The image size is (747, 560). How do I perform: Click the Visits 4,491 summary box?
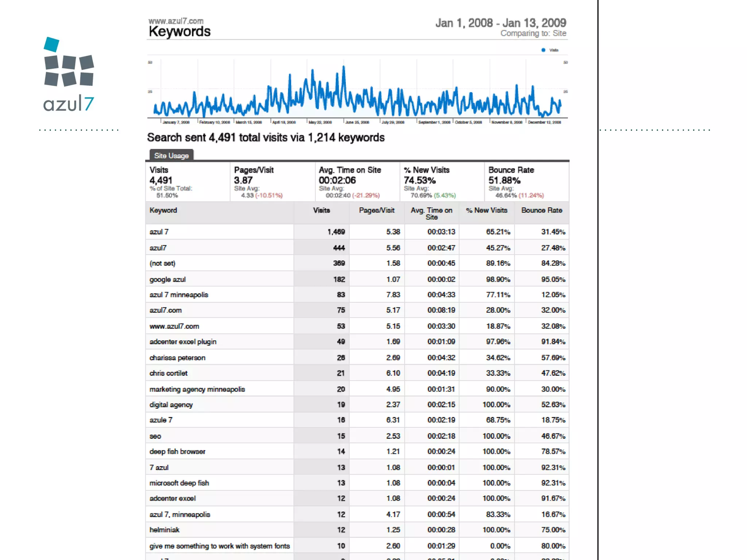pos(187,182)
